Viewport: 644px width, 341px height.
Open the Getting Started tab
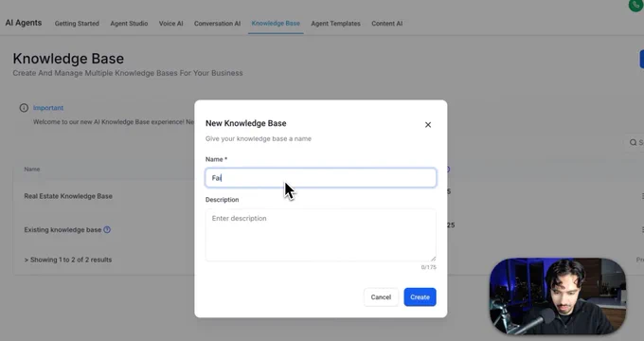point(77,24)
